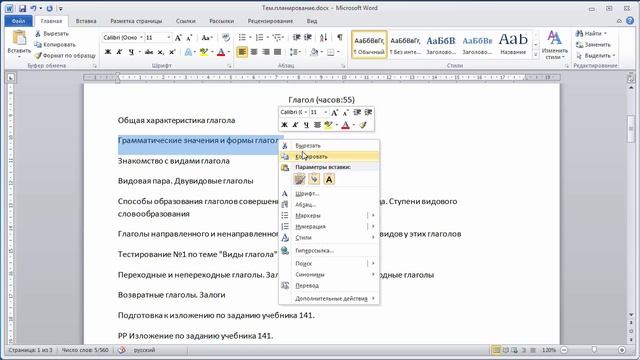Click the large Вставить paste icon in the ribbon
The image size is (640, 360).
pos(19,38)
